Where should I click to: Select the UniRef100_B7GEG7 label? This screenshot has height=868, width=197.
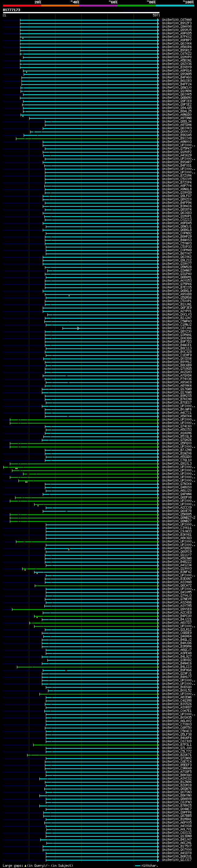(x=176, y=402)
